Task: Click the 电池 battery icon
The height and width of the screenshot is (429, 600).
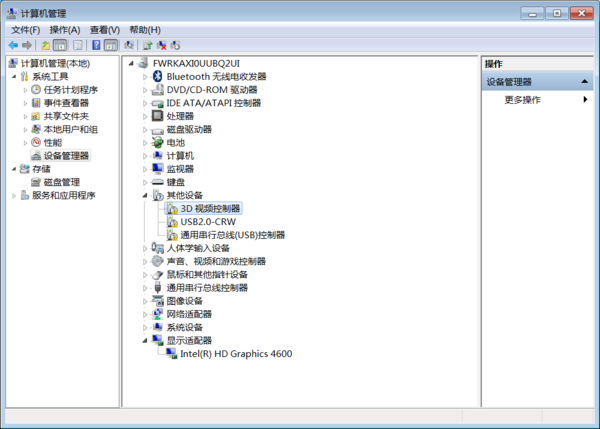Action: 157,142
